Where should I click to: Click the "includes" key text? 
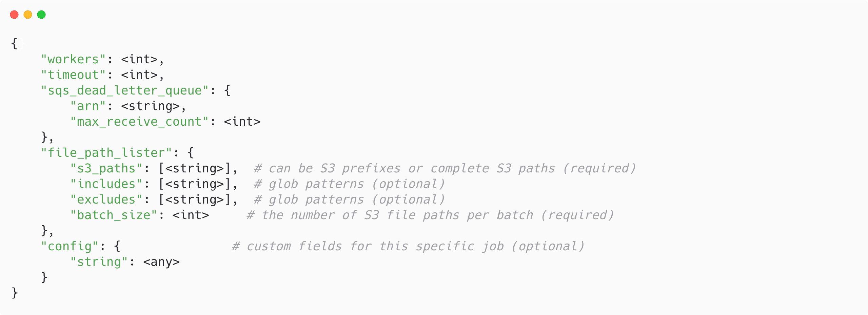tap(106, 184)
